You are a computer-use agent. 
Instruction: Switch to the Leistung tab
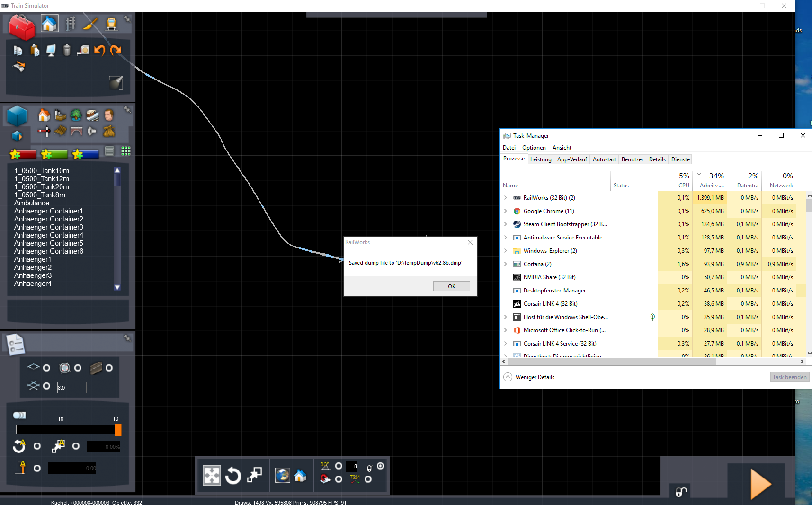coord(541,159)
